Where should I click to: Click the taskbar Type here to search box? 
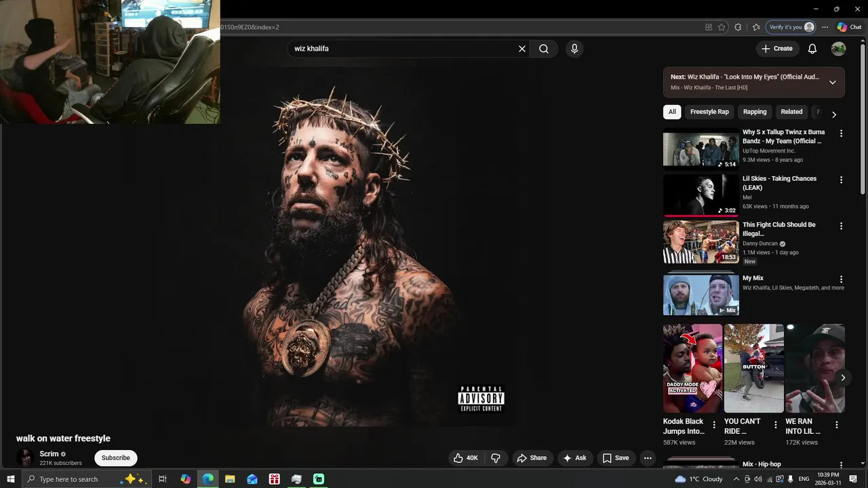point(87,479)
